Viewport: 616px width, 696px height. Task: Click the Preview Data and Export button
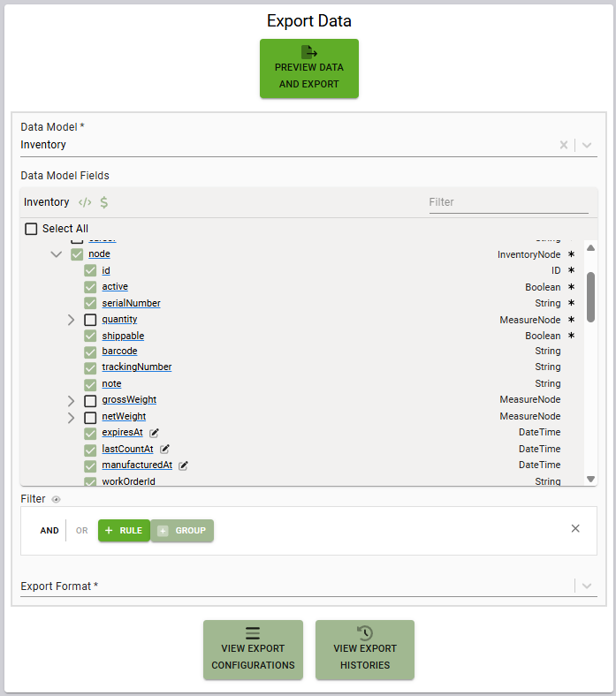click(309, 68)
